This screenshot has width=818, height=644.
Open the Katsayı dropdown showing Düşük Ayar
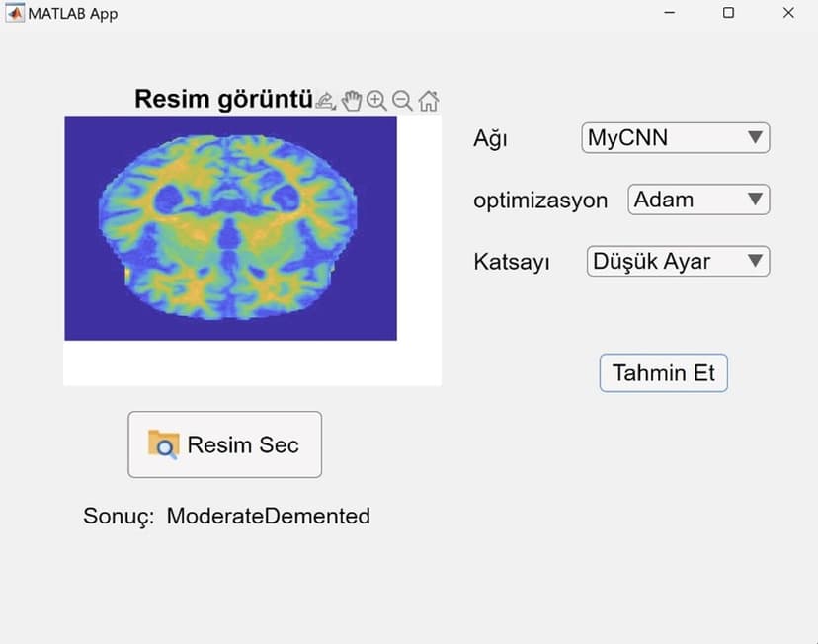(x=678, y=261)
